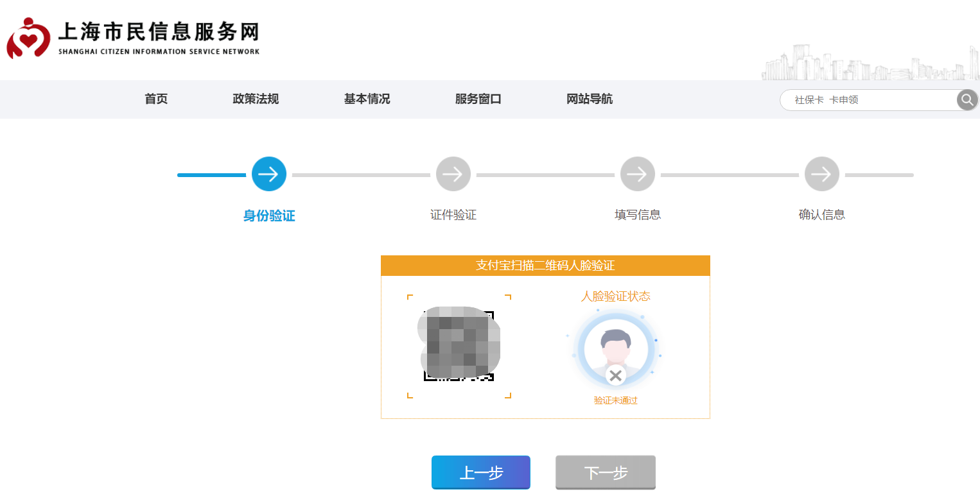Click the 身份验证 step label
The width and height of the screenshot is (980, 503).
269,216
